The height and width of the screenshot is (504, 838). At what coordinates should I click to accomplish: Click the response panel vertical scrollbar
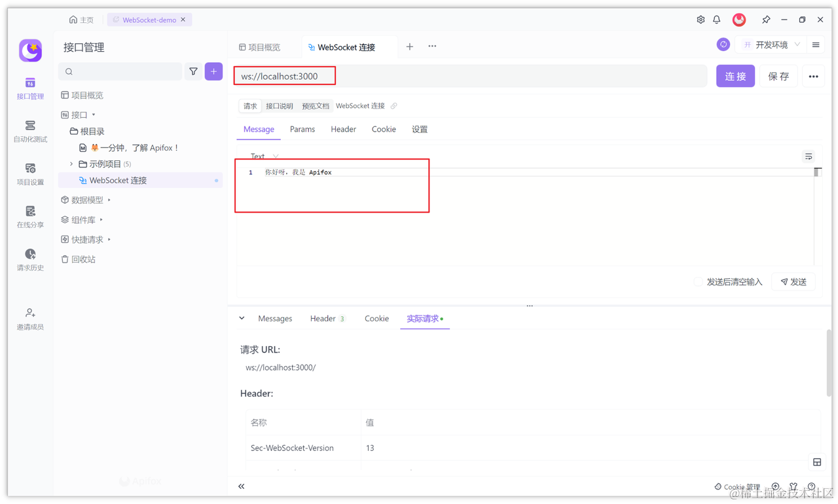coord(828,363)
